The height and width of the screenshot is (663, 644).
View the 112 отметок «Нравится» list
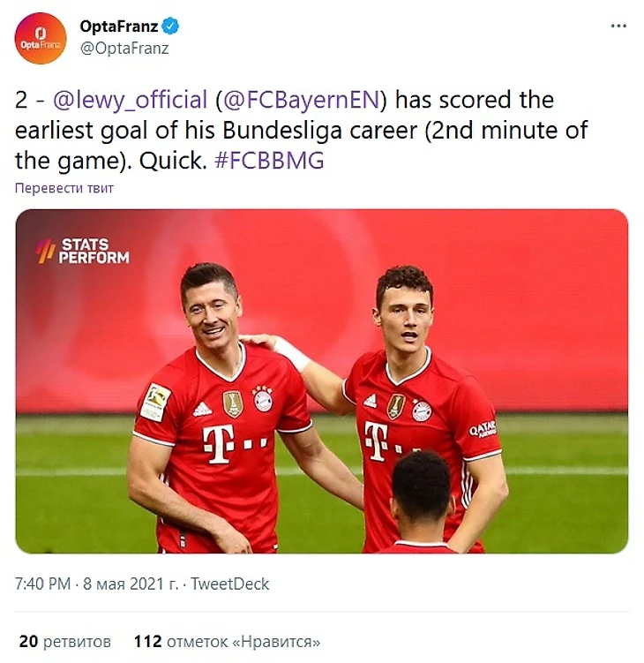tap(227, 642)
